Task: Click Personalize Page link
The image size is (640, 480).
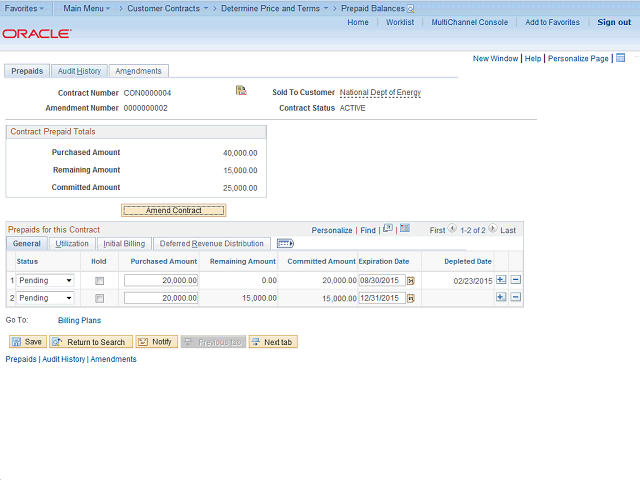Action: tap(578, 58)
